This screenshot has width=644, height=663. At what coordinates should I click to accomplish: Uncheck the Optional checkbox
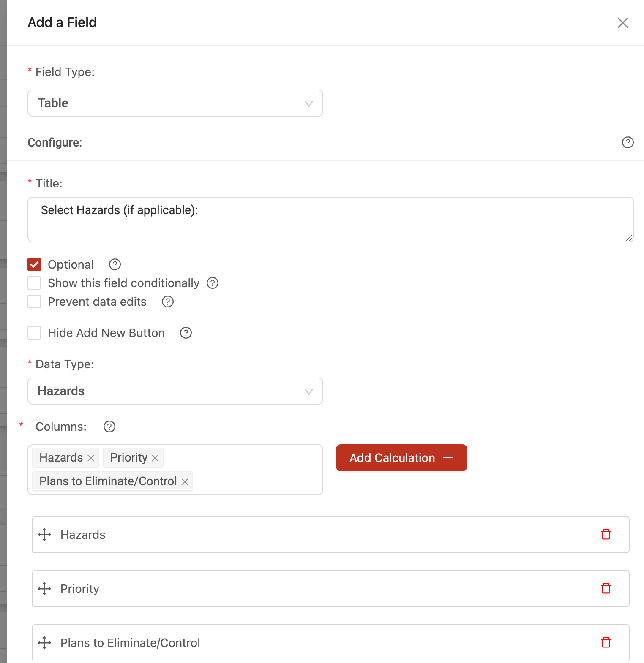34,264
